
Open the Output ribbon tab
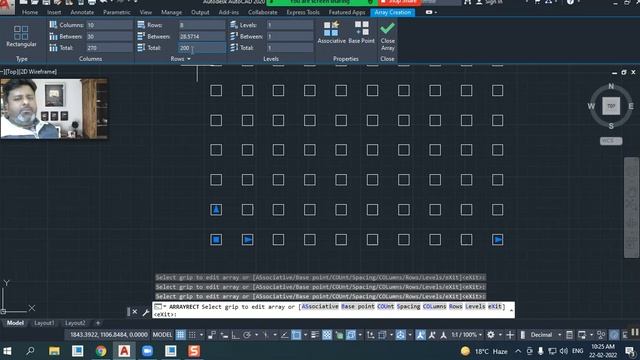[200, 12]
